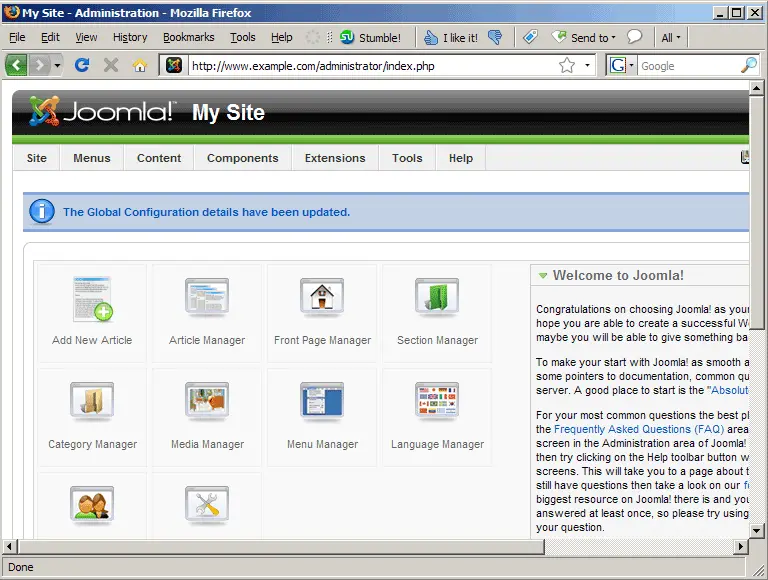Open the Add New Article icon
The height and width of the screenshot is (580, 768).
[x=93, y=299]
